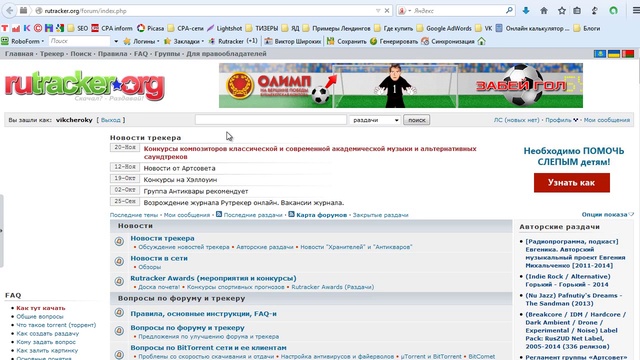
Task: Open Закрытые раздачи link
Action: point(380,215)
